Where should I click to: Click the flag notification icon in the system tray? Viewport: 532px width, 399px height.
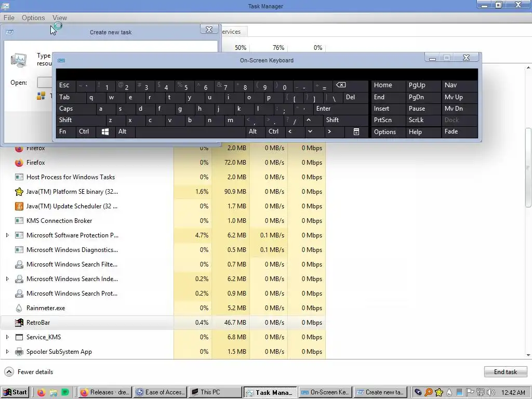tap(470, 393)
